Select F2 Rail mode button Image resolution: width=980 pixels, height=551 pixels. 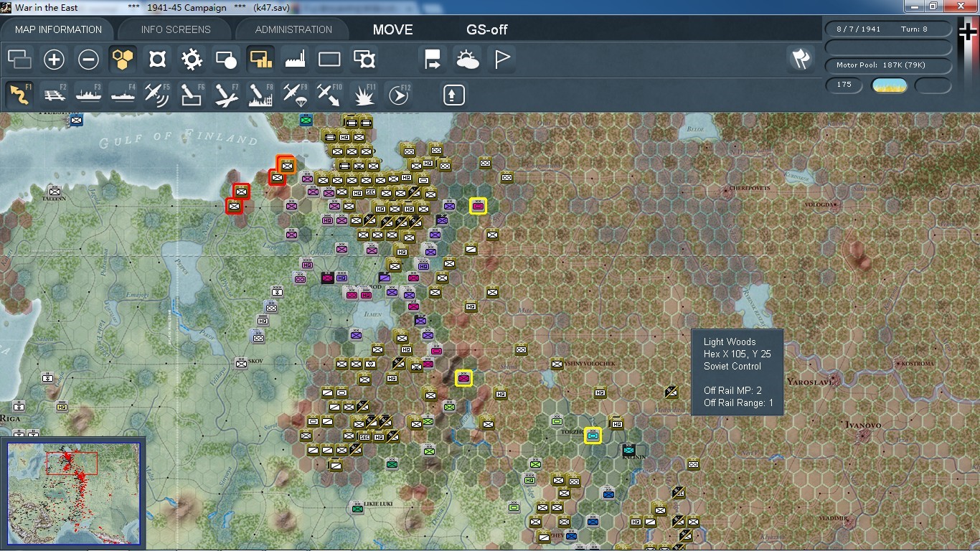[x=54, y=95]
